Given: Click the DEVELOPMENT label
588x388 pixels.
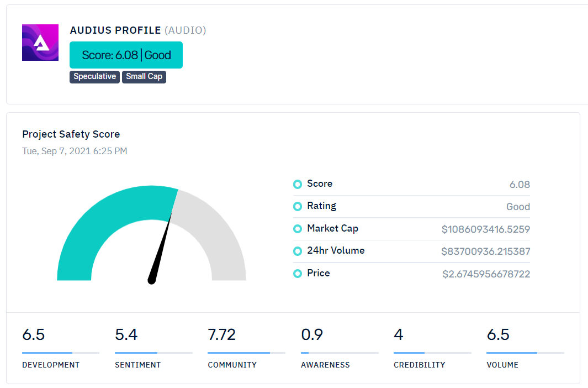Looking at the screenshot, I should coord(51,365).
